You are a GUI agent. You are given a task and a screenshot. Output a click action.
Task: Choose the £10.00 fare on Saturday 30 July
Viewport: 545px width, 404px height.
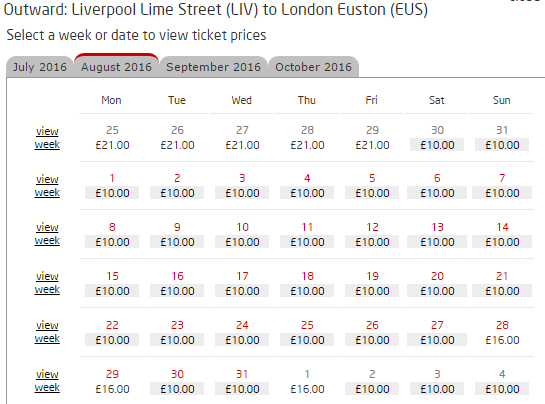pos(437,145)
